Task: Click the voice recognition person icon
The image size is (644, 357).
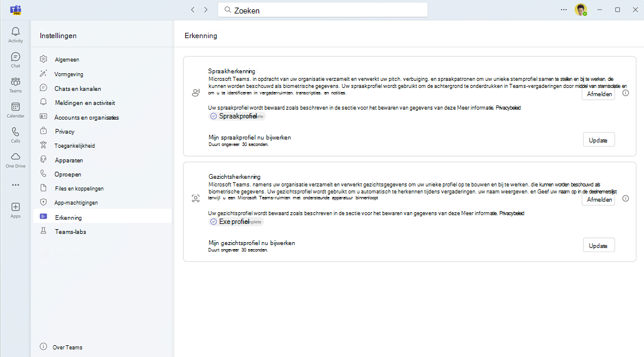Action: pyautogui.click(x=196, y=93)
